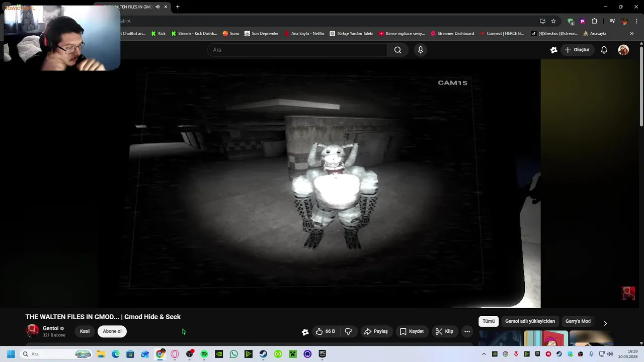Join the channel via Katıl button
The height and width of the screenshot is (362, 644).
tap(85, 331)
